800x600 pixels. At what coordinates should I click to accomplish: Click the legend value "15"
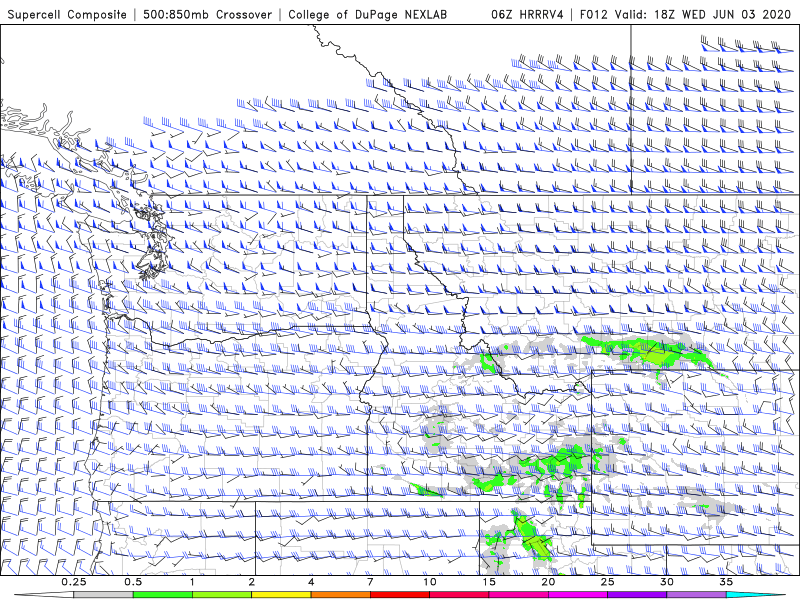[x=489, y=582]
